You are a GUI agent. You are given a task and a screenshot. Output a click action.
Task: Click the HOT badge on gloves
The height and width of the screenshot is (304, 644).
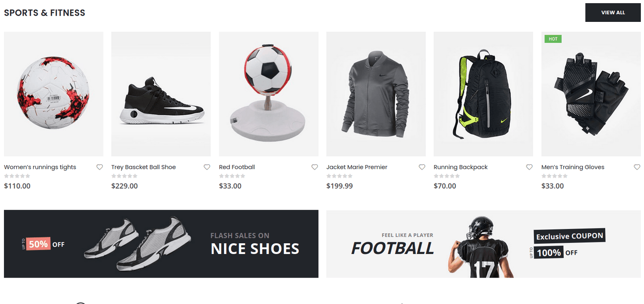tap(553, 39)
